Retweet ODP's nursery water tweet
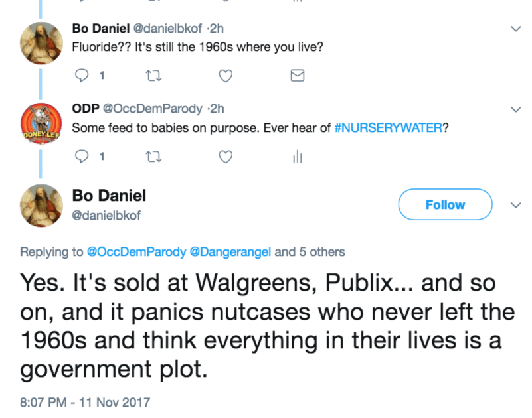 pos(152,157)
